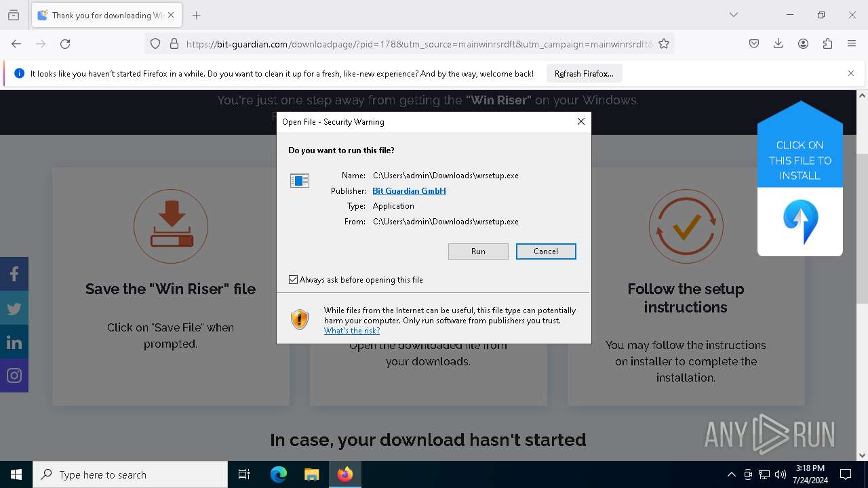Open the What's the risk link

coord(351,331)
